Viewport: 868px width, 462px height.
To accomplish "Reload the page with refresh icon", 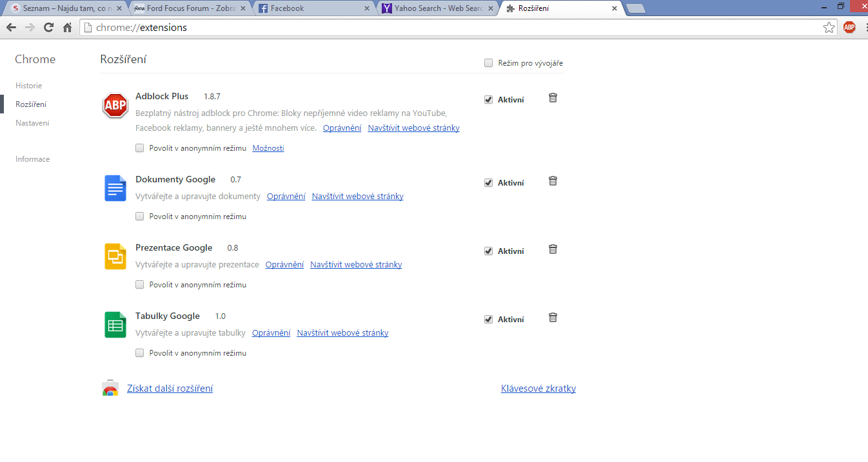I will pyautogui.click(x=48, y=27).
